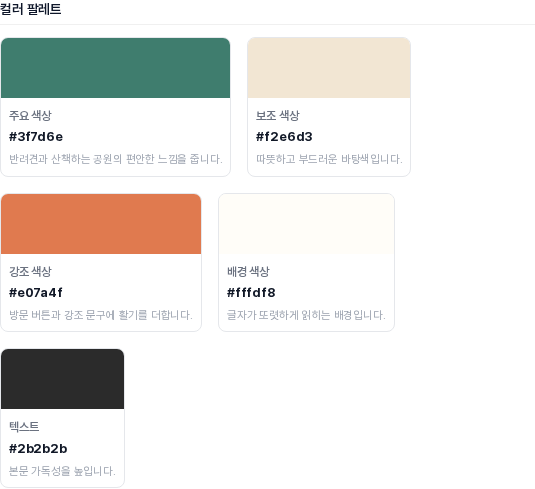The height and width of the screenshot is (489, 535).
Task: Select the hex code #3f7d6e
Action: coord(36,137)
